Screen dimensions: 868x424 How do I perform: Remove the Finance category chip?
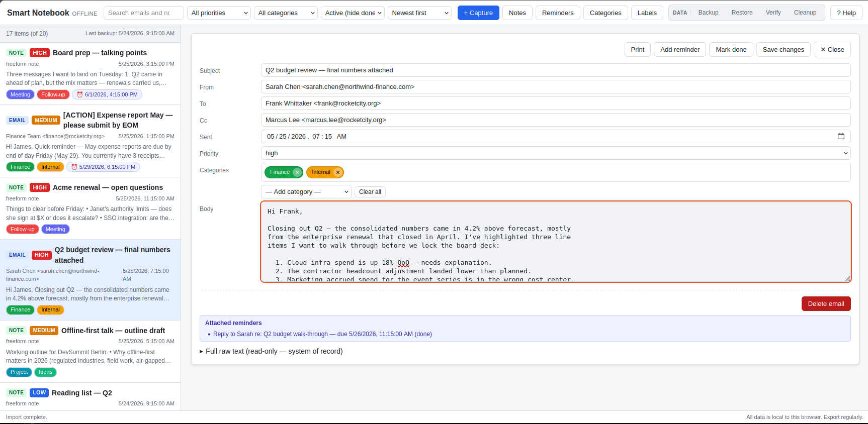(x=297, y=172)
